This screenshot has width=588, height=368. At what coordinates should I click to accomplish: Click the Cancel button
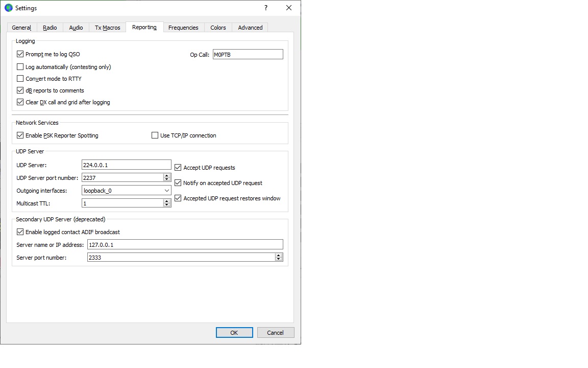coord(276,333)
